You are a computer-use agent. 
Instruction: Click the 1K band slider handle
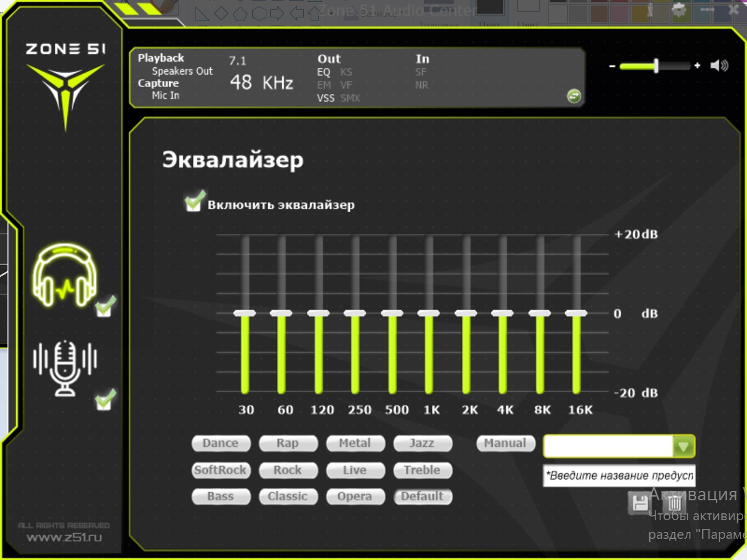[x=429, y=313]
